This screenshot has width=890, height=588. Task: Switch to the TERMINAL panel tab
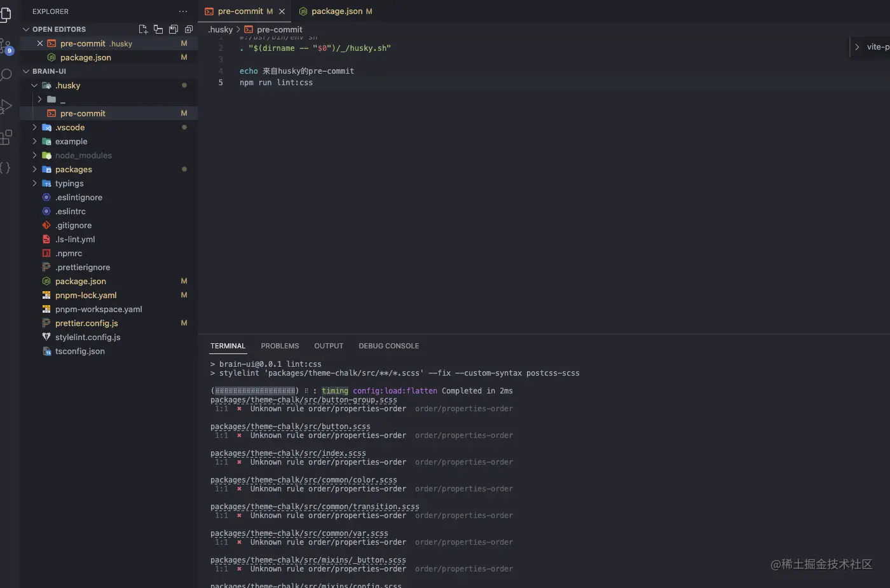[228, 346]
